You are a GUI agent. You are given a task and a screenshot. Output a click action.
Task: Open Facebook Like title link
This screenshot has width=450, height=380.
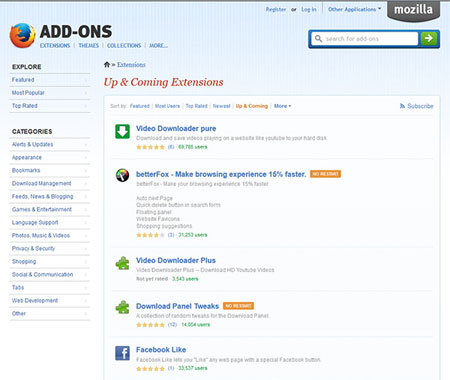pos(161,350)
